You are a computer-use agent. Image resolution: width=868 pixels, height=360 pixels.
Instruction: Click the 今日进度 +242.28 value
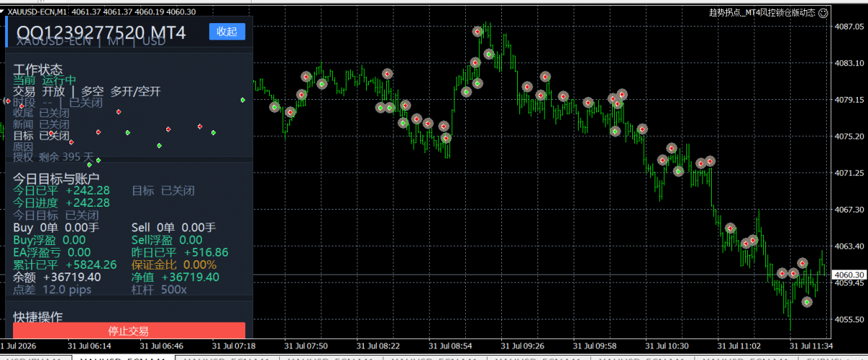[x=61, y=202]
